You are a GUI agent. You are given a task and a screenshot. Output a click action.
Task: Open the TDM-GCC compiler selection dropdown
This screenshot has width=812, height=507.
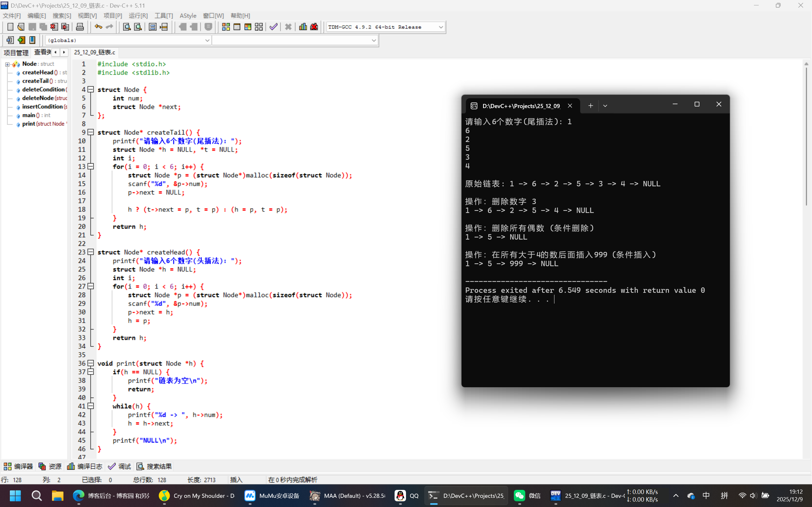[x=441, y=27]
